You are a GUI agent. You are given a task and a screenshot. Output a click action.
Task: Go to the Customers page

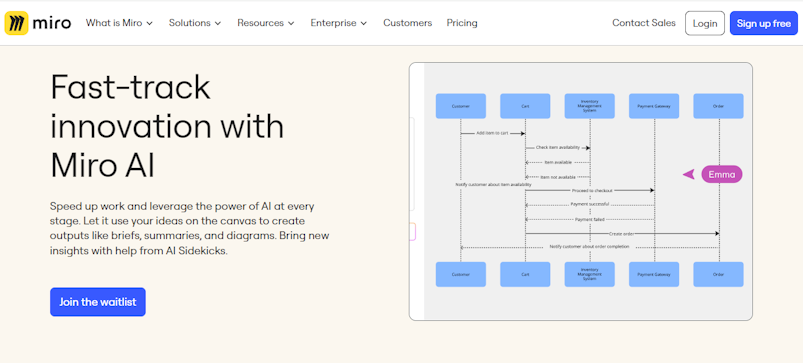coord(408,23)
